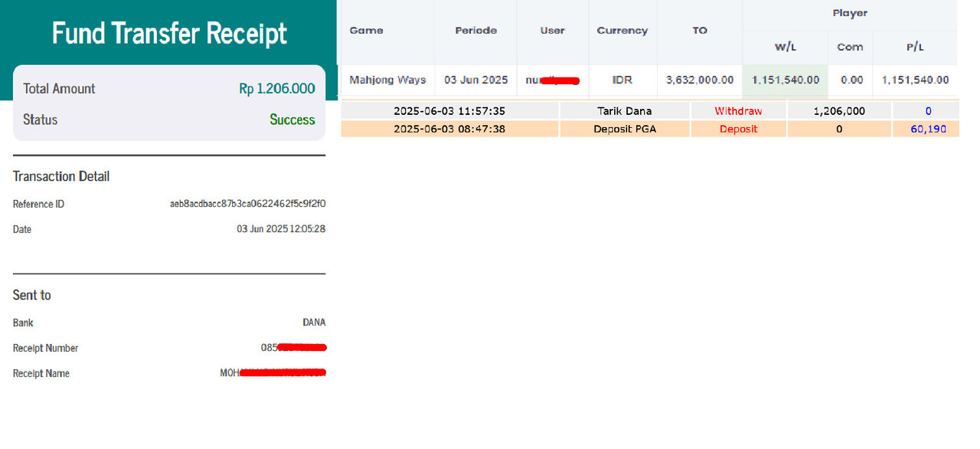Viewport: 980px width, 449px height.
Task: Click the Rp 1.206.000 amount
Action: 277,89
